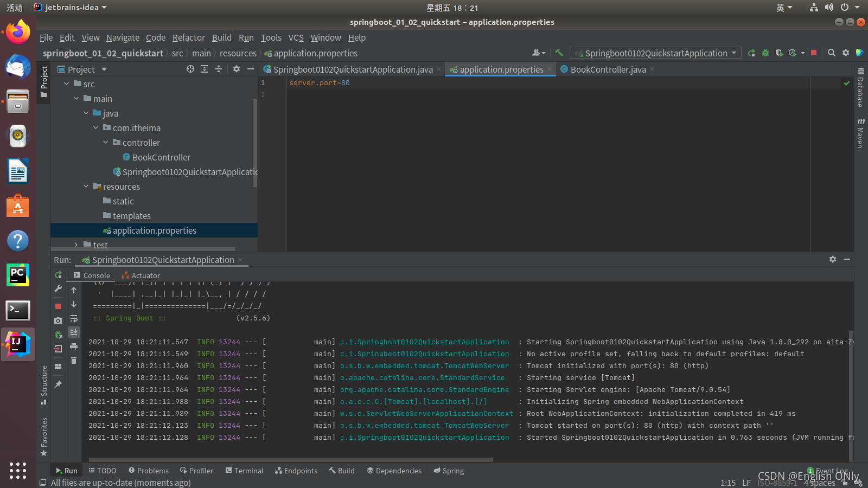Collapse all nodes in Project panel
868x488 pixels.
coord(219,69)
